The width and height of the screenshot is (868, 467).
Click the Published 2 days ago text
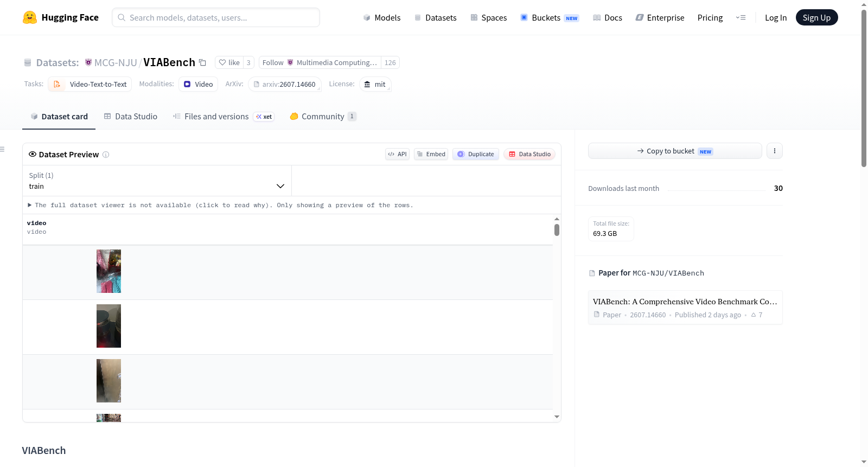click(x=708, y=315)
